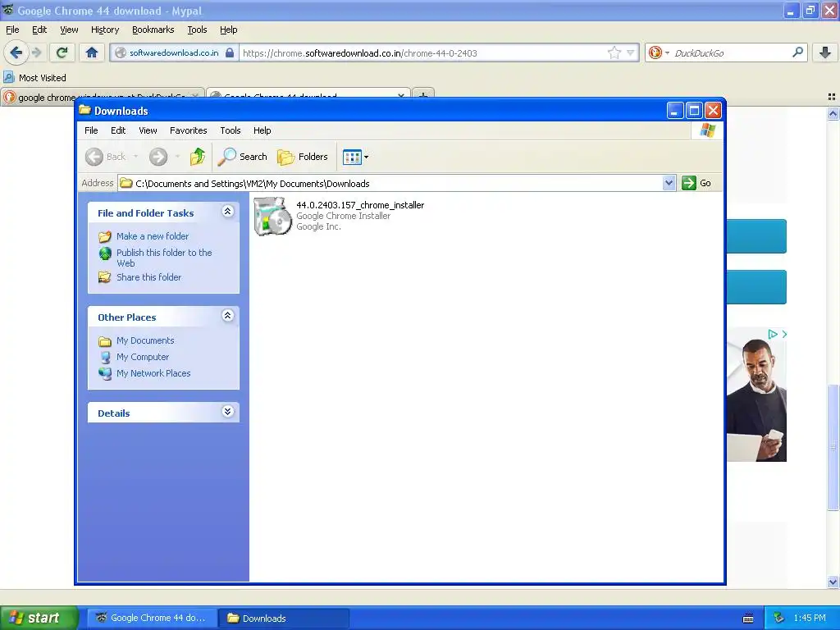Viewport: 840px width, 630px height.
Task: Click the Back arrow in Mypal browser
Action: 16,52
